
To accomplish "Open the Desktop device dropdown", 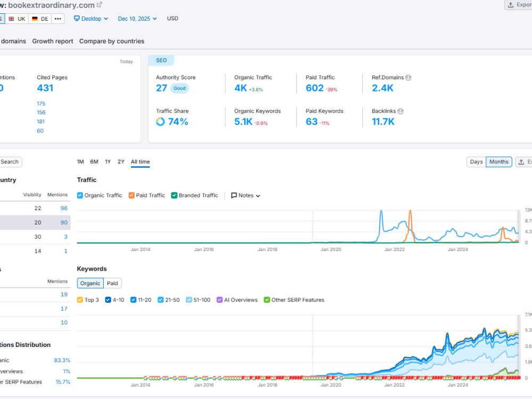I will coord(91,19).
